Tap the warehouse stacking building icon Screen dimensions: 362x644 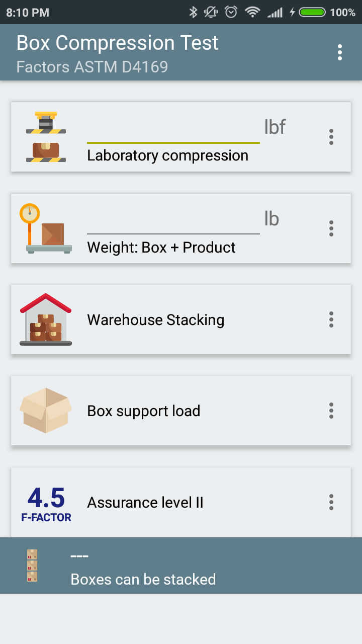[x=46, y=319]
